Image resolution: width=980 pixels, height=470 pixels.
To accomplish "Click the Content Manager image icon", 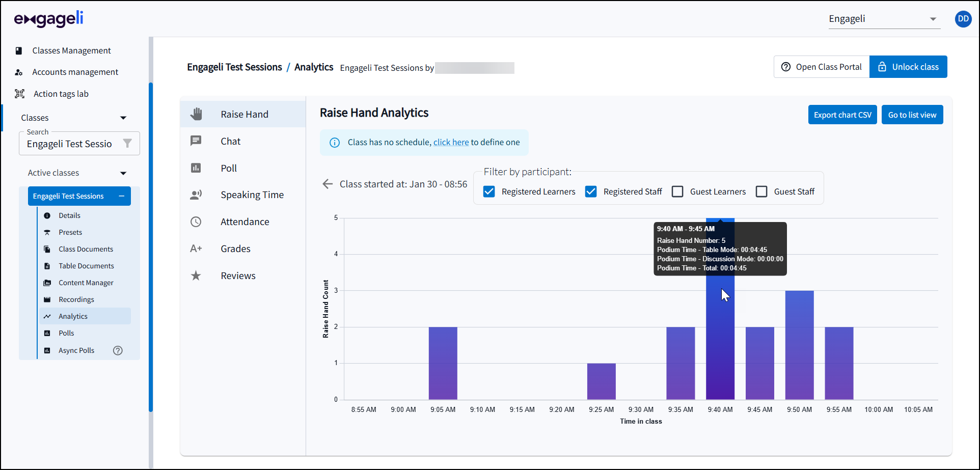I will click(x=47, y=283).
